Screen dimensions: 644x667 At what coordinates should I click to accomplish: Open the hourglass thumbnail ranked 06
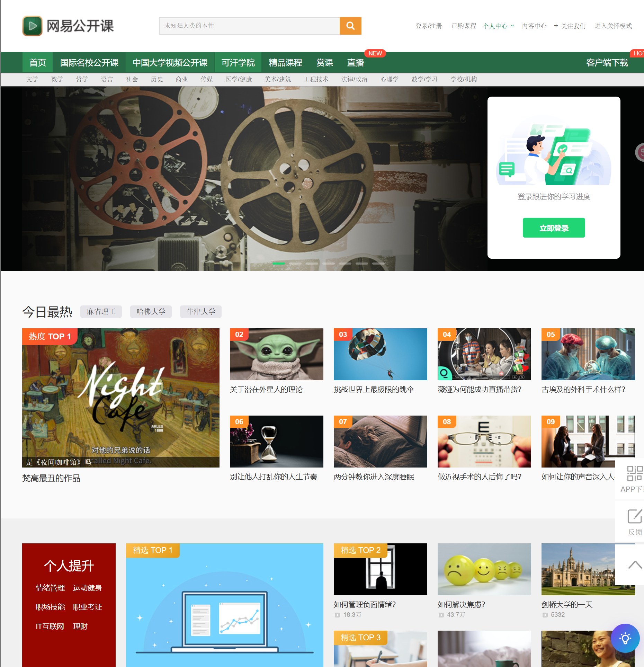click(x=277, y=442)
